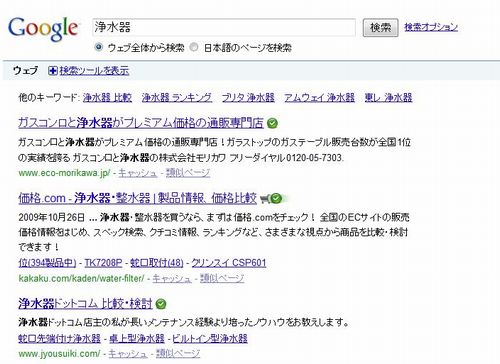
Task: Click green checkmark beside 価格.com result
Action: (x=276, y=199)
